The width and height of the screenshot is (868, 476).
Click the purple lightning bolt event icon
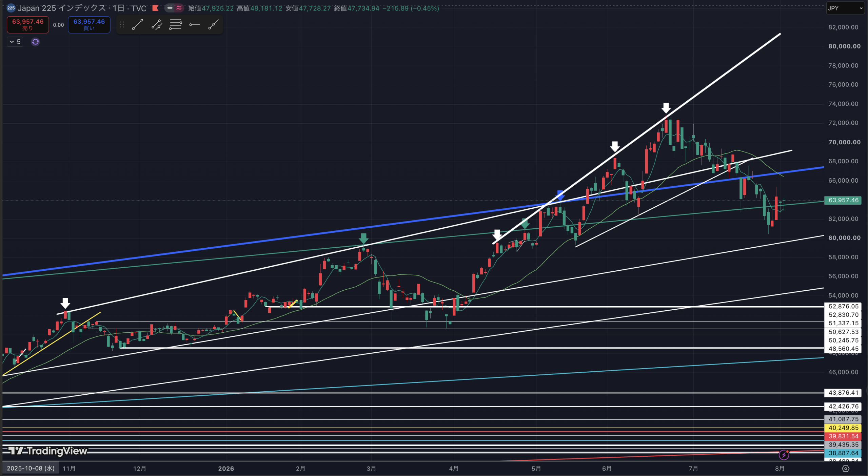tap(784, 455)
